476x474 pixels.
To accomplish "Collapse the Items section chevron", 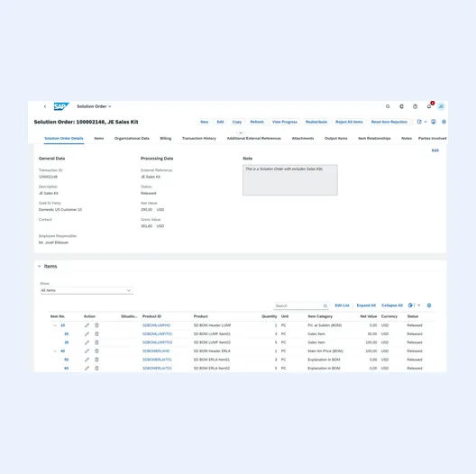I will click(x=39, y=266).
